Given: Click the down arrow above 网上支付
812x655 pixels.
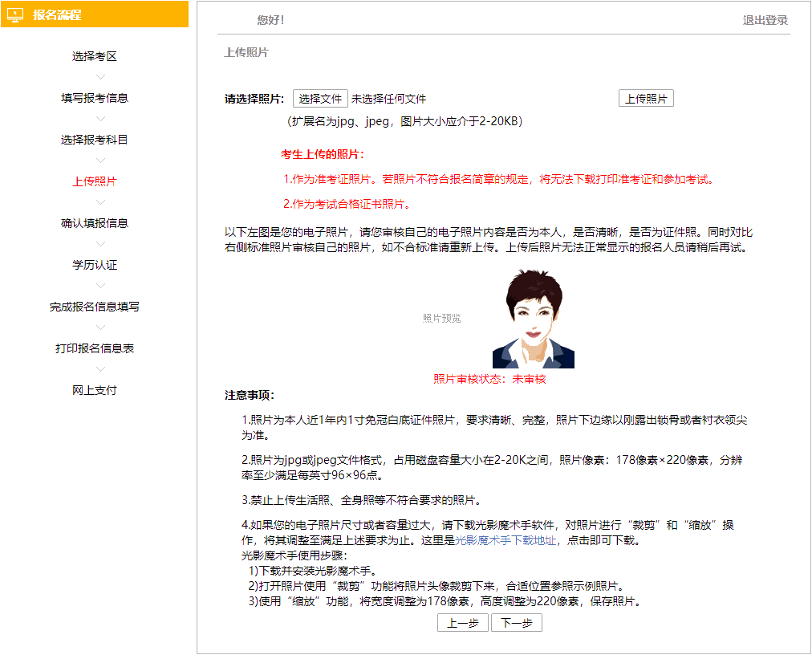Looking at the screenshot, I should click(99, 368).
